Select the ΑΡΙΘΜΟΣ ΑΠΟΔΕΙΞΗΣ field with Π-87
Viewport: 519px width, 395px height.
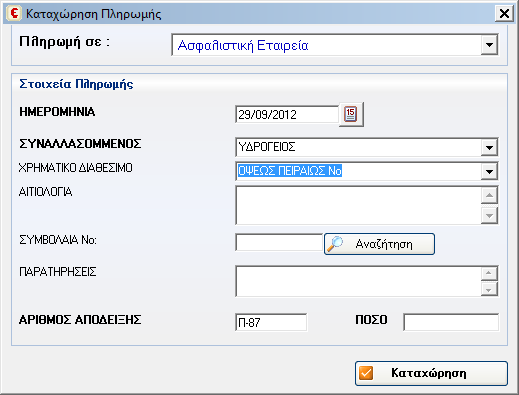tap(271, 322)
